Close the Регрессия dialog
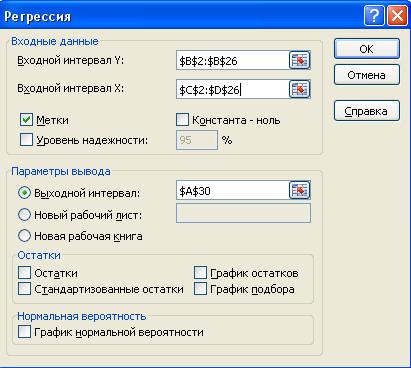Image resolution: width=411 pixels, height=368 pixels. coord(397,15)
